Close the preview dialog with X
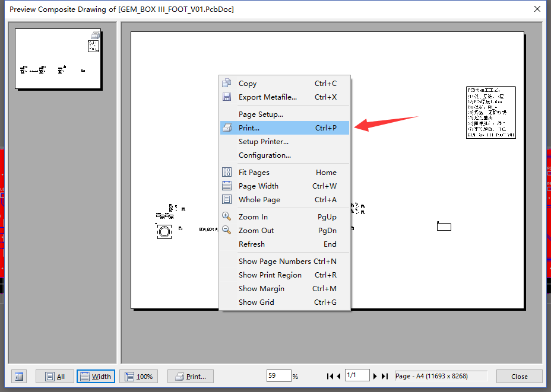Viewport: 551px width, 392px height. click(537, 9)
